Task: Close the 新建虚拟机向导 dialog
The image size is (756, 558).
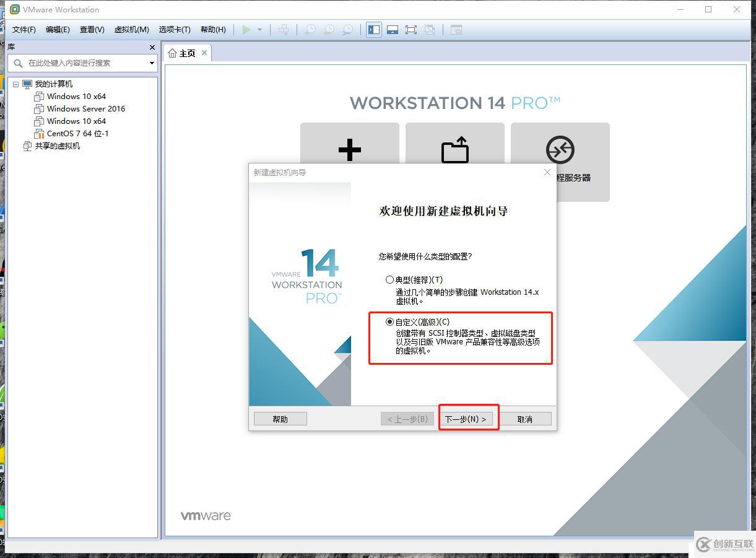Action: pos(547,172)
